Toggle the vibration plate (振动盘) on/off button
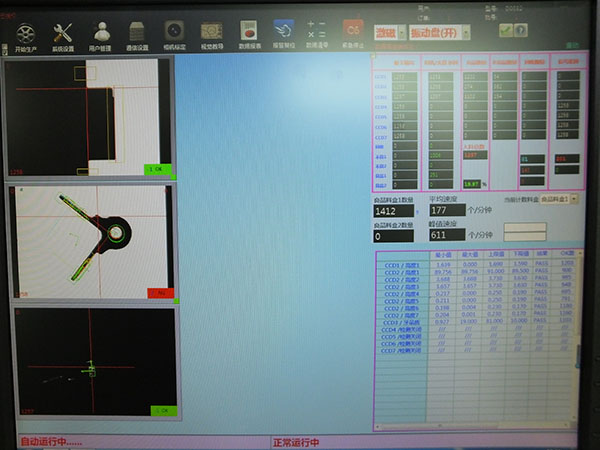 click(x=436, y=33)
